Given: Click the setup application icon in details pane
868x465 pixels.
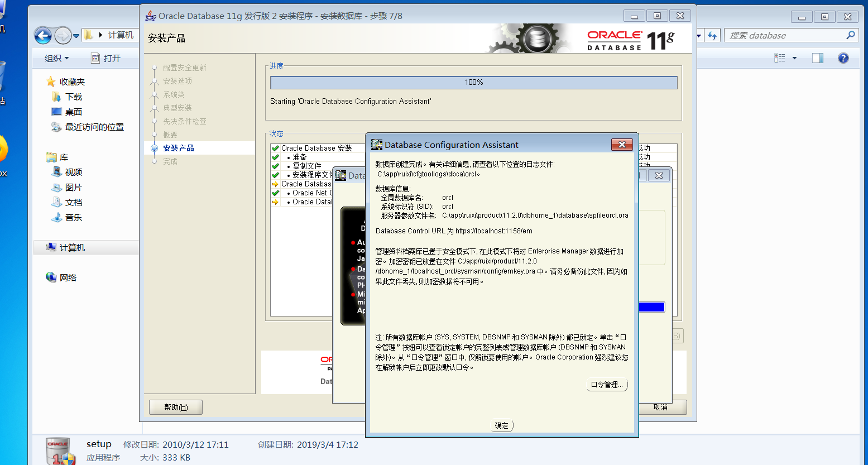Looking at the screenshot, I should coord(60,451).
